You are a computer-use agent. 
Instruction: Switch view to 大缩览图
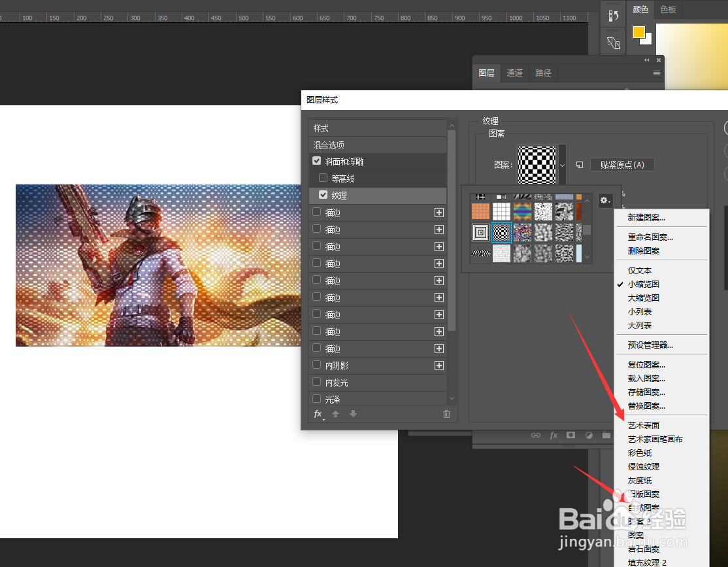tap(644, 298)
